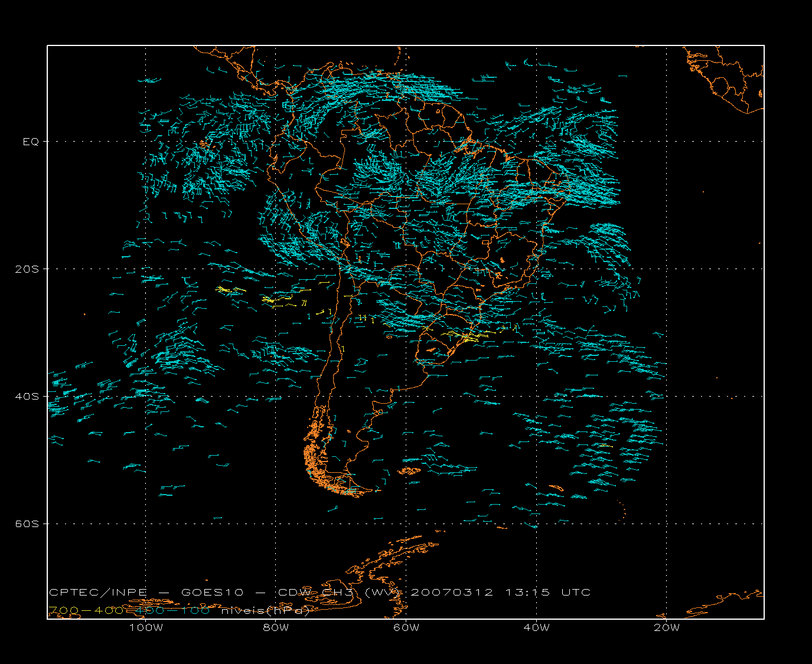Click the niveis(hPa) legend text
The height and width of the screenshot is (664, 812).
[266, 611]
